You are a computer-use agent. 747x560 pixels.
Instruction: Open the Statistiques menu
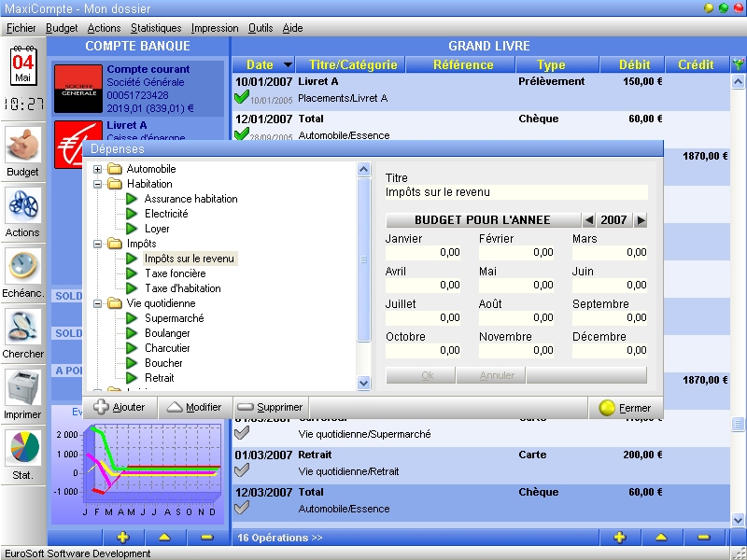pyautogui.click(x=156, y=28)
